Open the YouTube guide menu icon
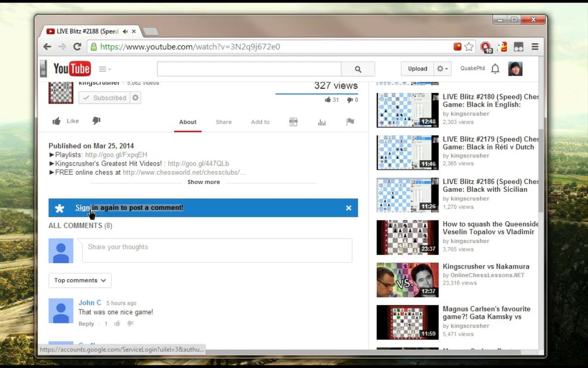This screenshot has width=588, height=368. tap(105, 69)
